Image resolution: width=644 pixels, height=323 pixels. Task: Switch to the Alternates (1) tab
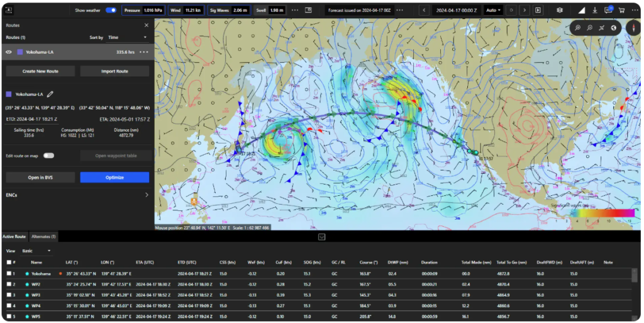[44, 237]
